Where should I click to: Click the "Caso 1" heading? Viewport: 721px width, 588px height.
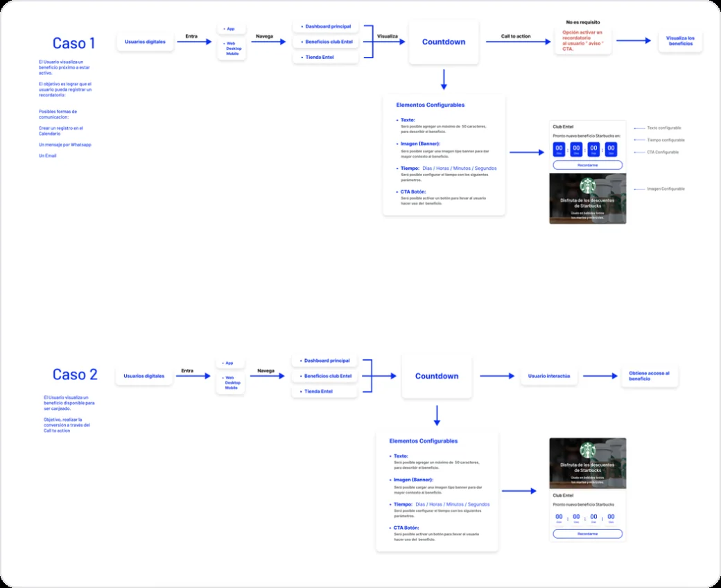(73, 43)
